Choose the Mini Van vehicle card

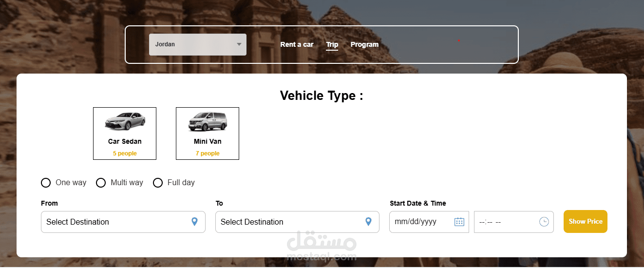pyautogui.click(x=208, y=134)
